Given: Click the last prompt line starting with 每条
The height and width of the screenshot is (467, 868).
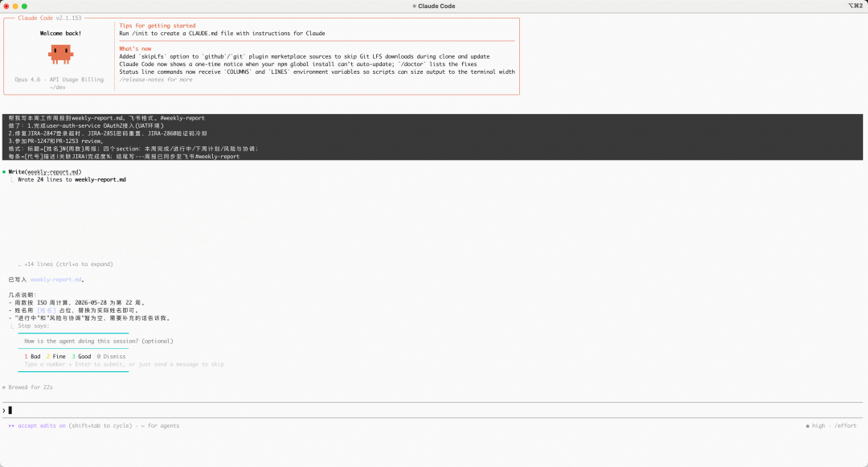Looking at the screenshot, I should pos(124,157).
